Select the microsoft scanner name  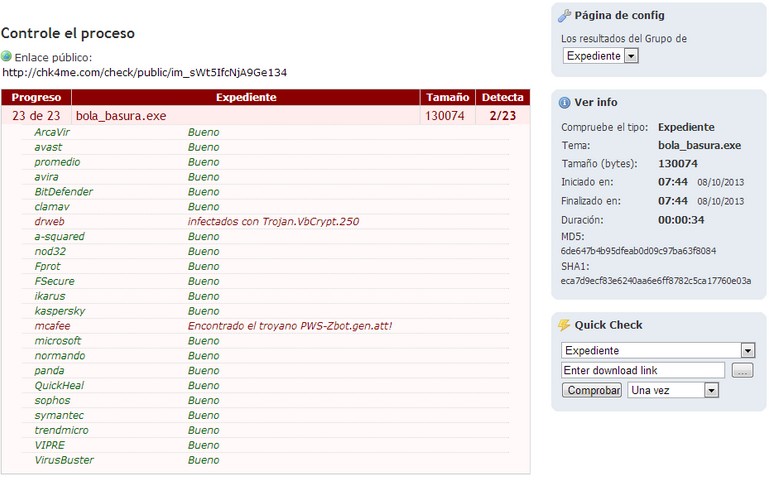tap(57, 341)
